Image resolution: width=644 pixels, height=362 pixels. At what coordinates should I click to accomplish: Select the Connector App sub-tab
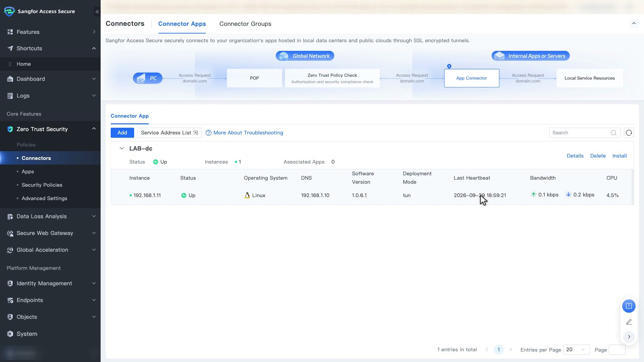[x=130, y=116]
